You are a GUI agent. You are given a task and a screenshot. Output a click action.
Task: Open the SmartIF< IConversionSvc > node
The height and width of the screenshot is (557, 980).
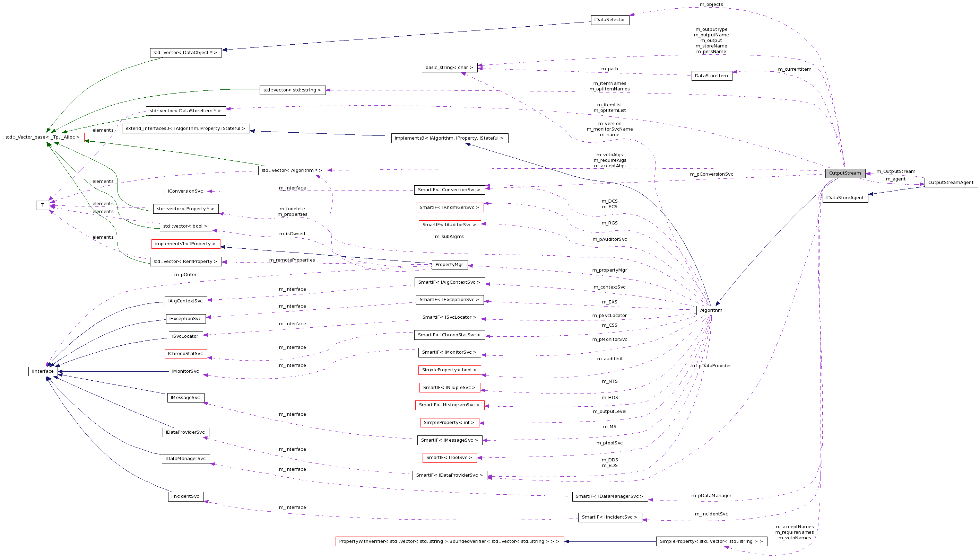click(x=450, y=190)
